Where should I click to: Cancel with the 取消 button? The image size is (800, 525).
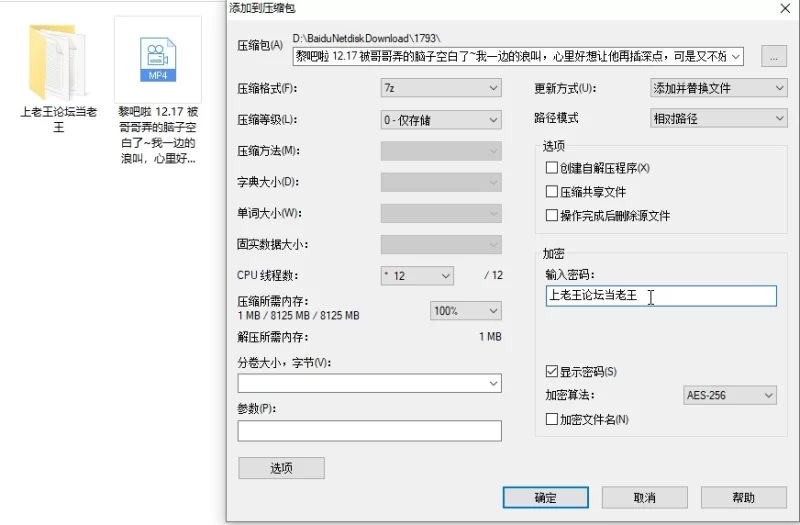pyautogui.click(x=644, y=497)
